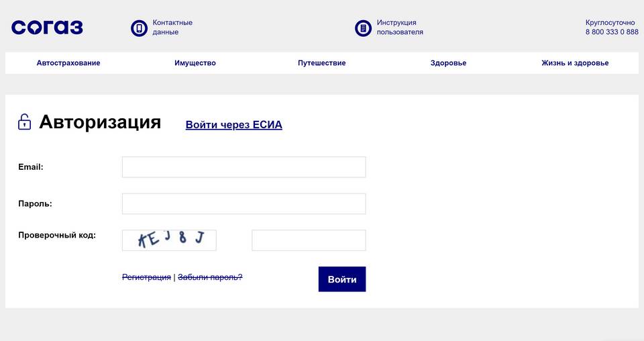Screen dimensions: 644x341
Task: Open Жизнь и здоровье section
Action: pyautogui.click(x=575, y=63)
